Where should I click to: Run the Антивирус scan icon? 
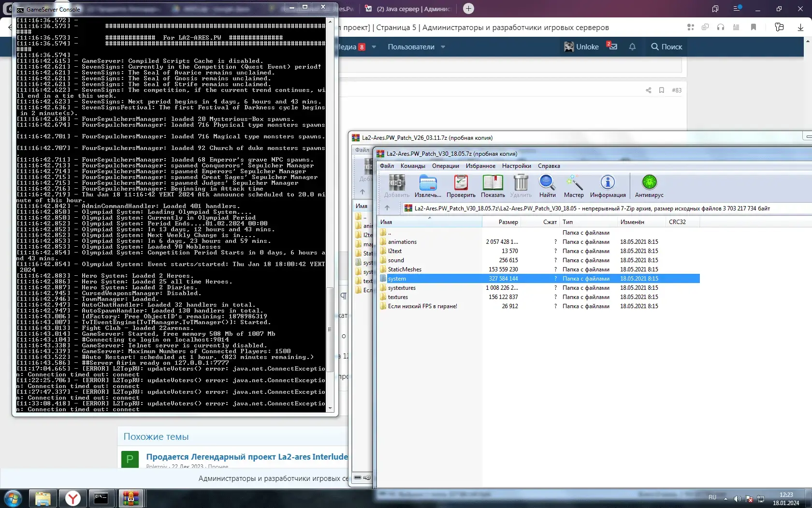click(x=649, y=186)
